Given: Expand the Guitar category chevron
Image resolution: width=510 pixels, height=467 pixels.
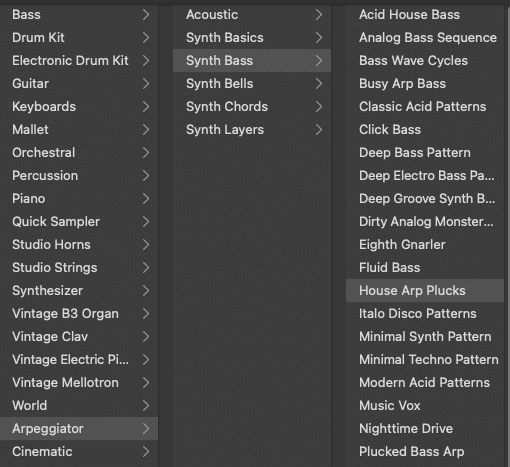Looking at the screenshot, I should (146, 84).
